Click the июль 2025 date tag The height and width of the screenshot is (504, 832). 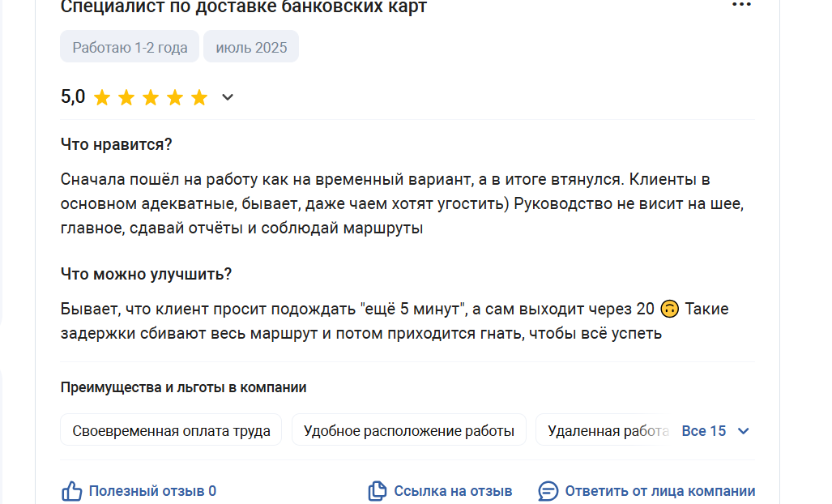click(x=251, y=47)
